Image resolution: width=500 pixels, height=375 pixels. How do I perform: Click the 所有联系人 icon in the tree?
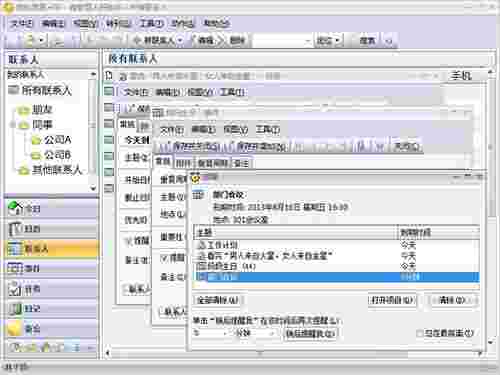[13, 90]
